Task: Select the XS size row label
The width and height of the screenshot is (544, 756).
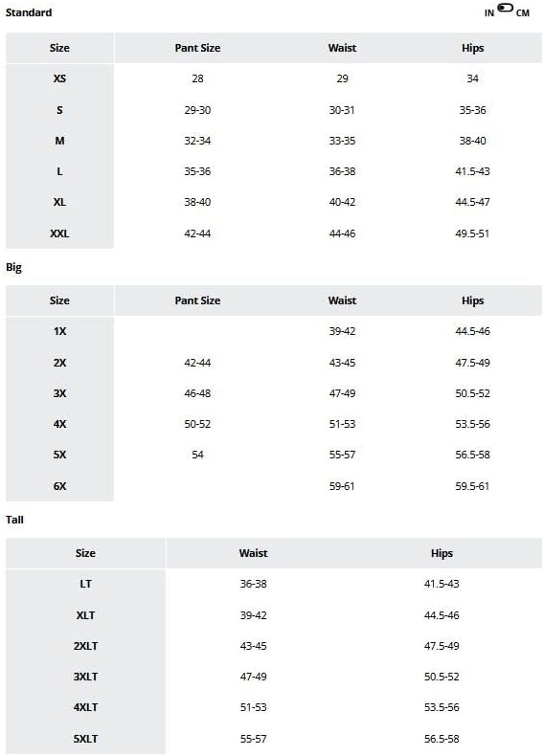Action: point(59,78)
